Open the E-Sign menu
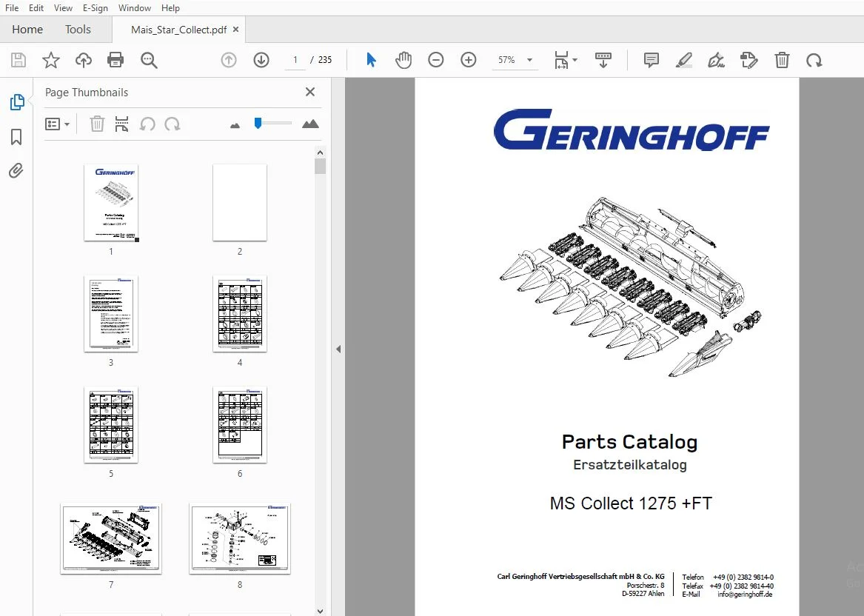The width and height of the screenshot is (864, 616). 96,7
